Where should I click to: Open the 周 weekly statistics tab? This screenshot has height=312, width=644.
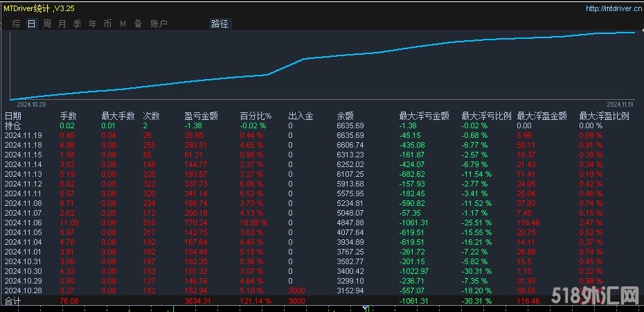coord(47,24)
